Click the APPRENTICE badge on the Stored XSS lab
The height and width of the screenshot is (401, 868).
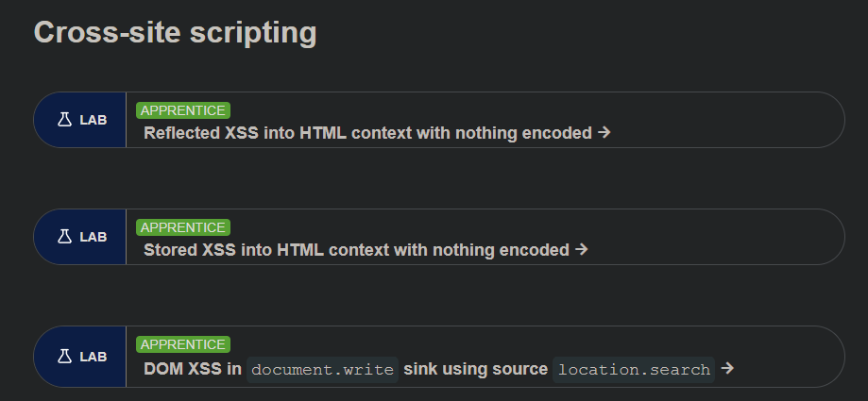pyautogui.click(x=183, y=227)
